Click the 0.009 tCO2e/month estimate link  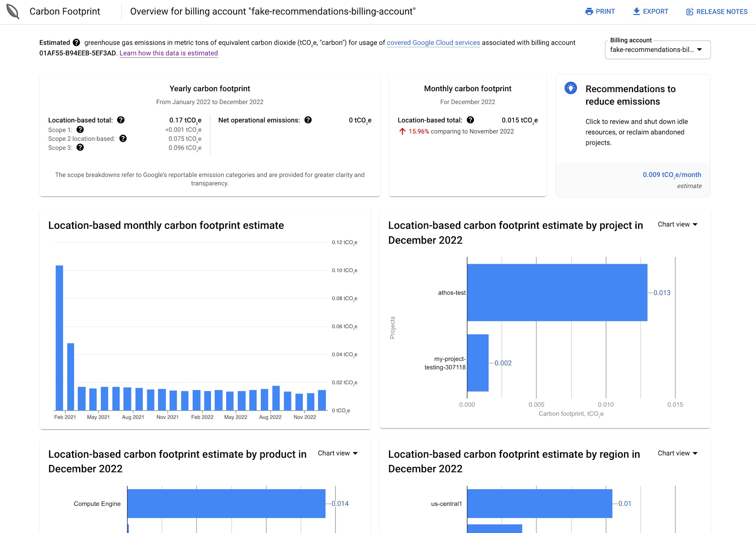(672, 175)
